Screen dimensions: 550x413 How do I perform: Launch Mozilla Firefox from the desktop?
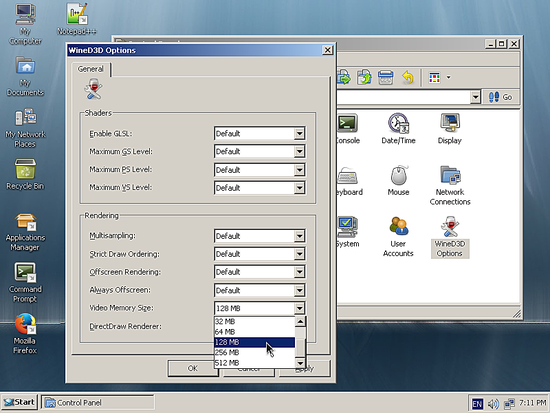pyautogui.click(x=25, y=334)
